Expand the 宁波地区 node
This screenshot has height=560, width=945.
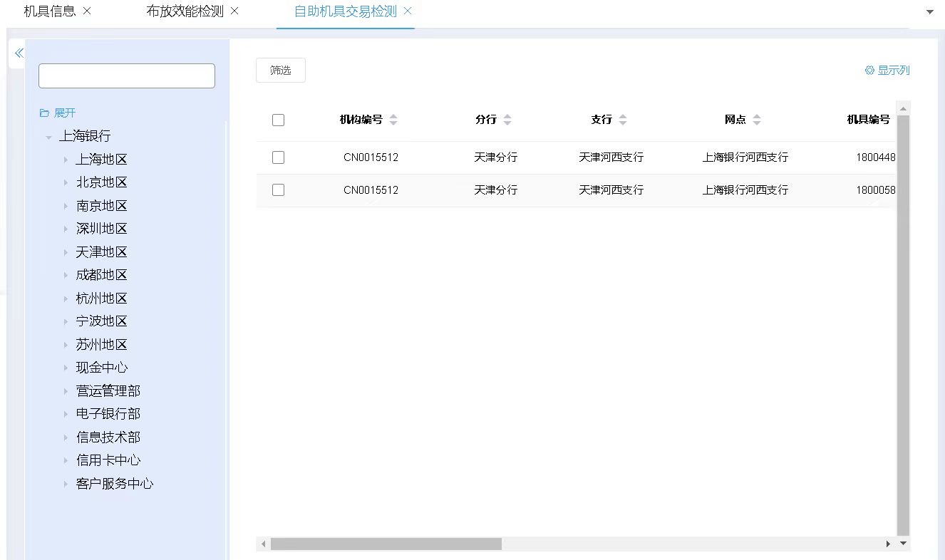(66, 321)
